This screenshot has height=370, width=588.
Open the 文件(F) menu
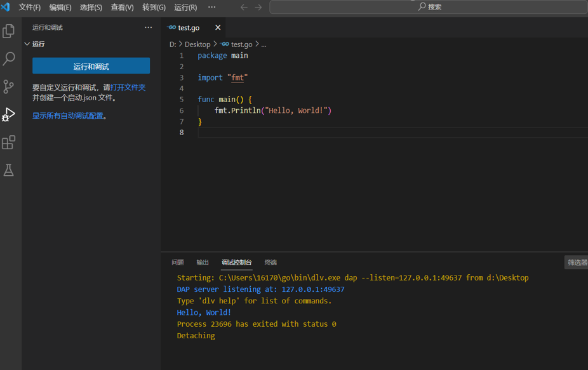(30, 8)
